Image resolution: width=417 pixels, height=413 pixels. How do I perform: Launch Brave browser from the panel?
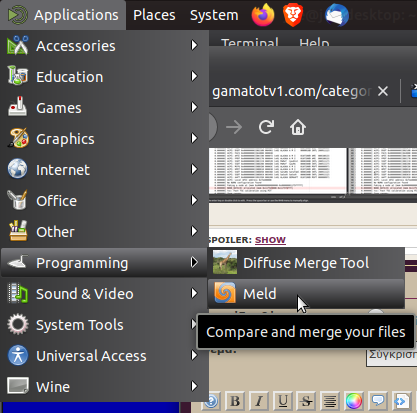tap(293, 15)
